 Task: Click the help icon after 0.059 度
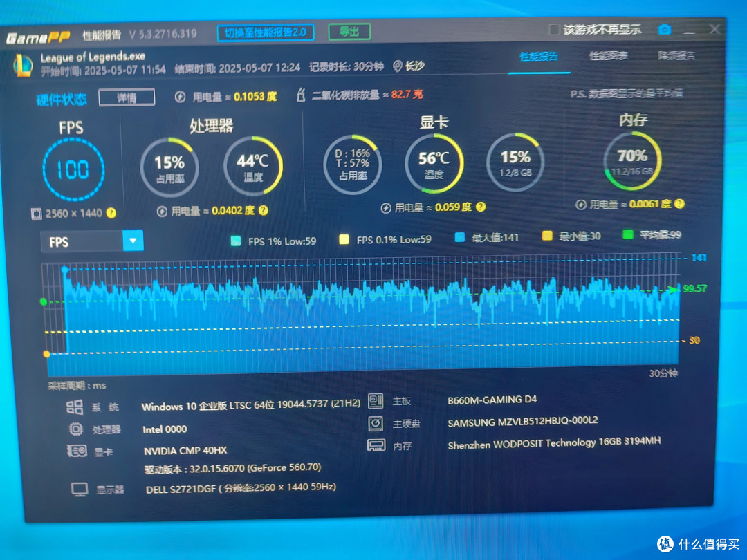[x=481, y=207]
